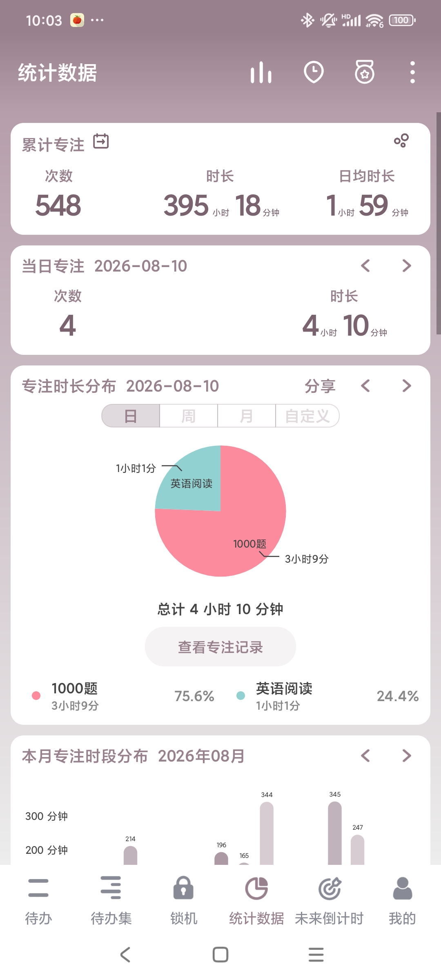Switch distribution range to 周

[x=189, y=416]
